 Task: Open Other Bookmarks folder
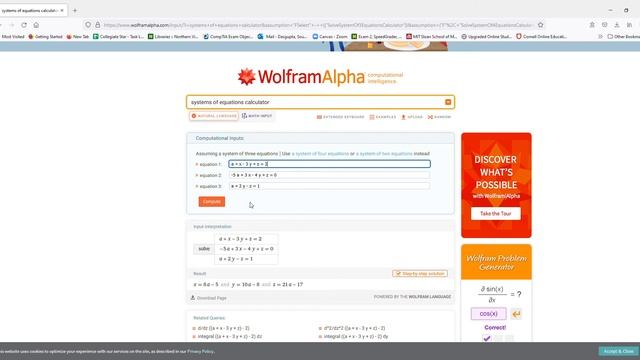(624, 36)
